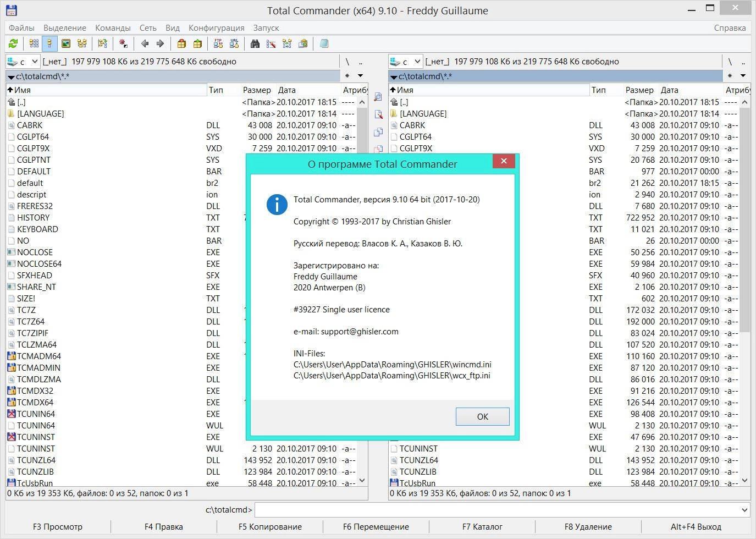This screenshot has height=539, width=756.
Task: Sort right panel by Размер column header
Action: (640, 90)
